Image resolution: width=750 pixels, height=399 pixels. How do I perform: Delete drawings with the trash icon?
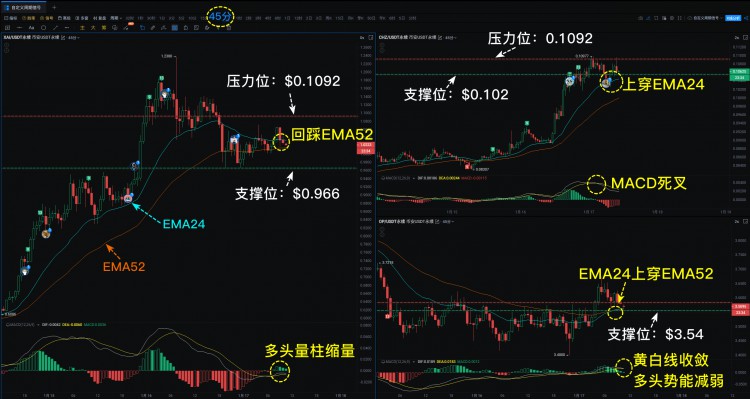click(229, 28)
